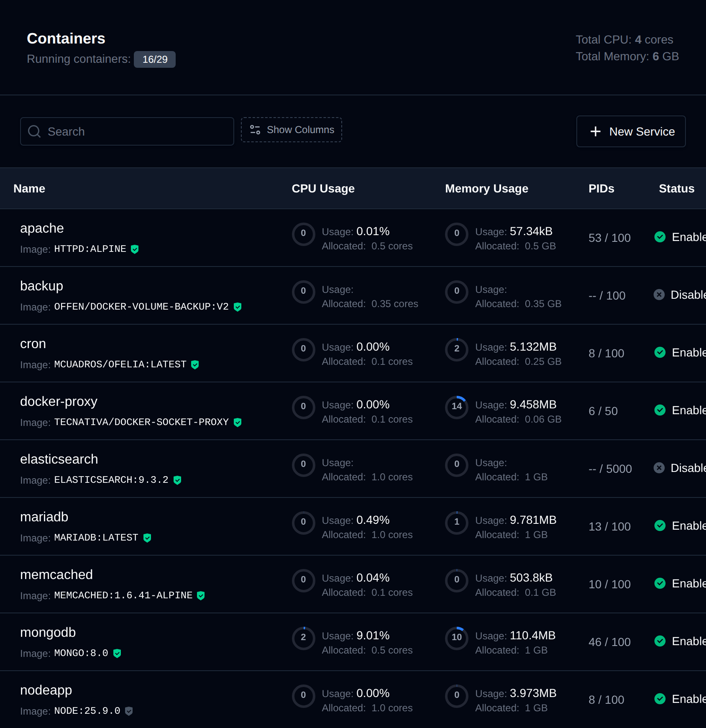
Task: Click the shield icon beside OFFEN/DOCKER-VOLUME-BACKUP:V2
Action: pos(238,307)
